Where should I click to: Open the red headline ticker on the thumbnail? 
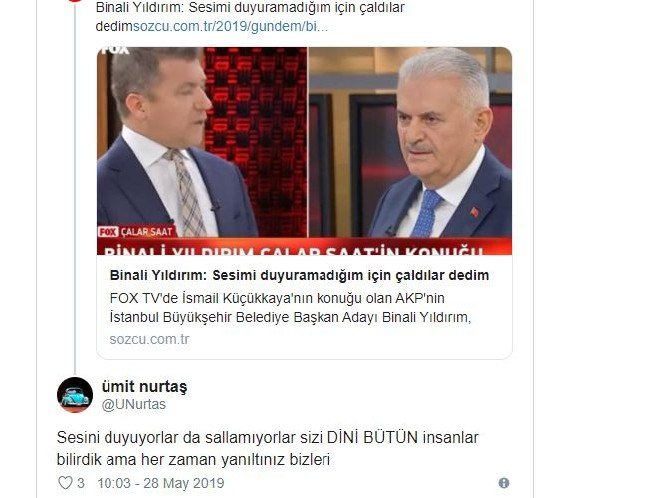click(305, 246)
